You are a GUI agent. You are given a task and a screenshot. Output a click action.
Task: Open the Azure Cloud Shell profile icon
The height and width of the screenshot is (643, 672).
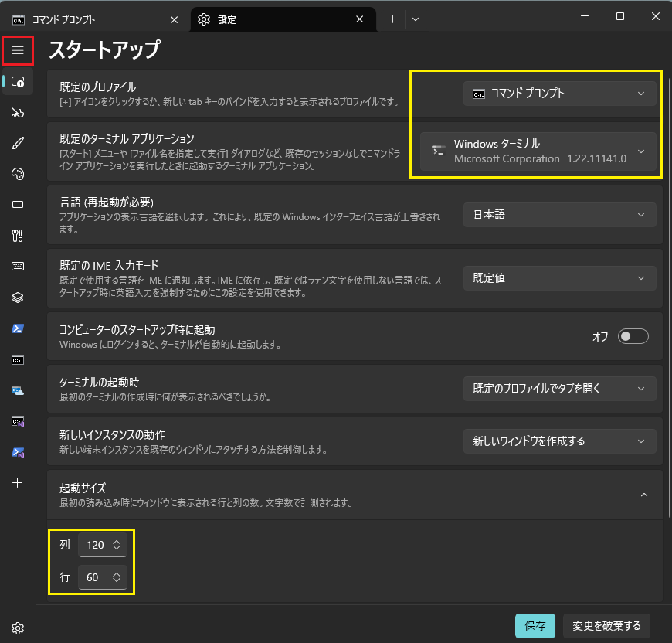pyautogui.click(x=18, y=391)
